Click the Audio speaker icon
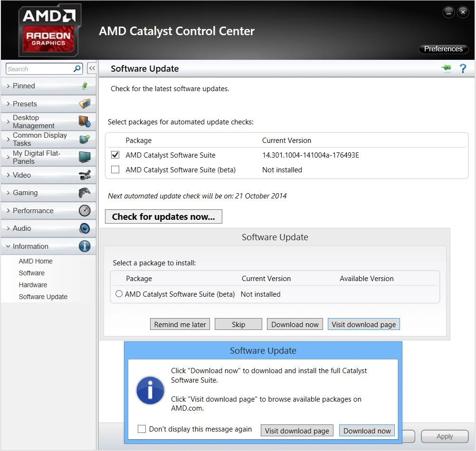The height and width of the screenshot is (451, 476). tap(85, 228)
